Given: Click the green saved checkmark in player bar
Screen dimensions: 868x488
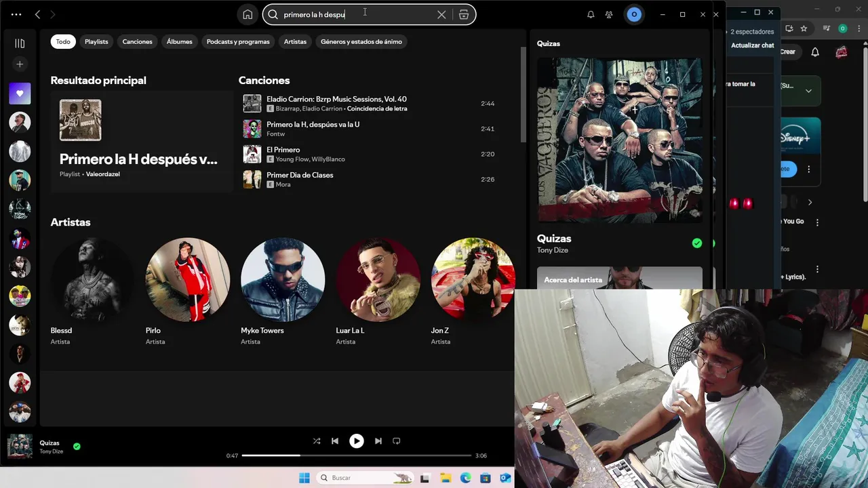Looking at the screenshot, I should (x=77, y=446).
